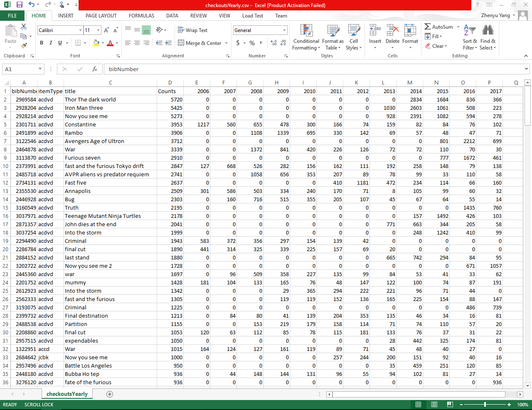Open the FILE backstage menu
532x410 pixels.
click(x=12, y=16)
